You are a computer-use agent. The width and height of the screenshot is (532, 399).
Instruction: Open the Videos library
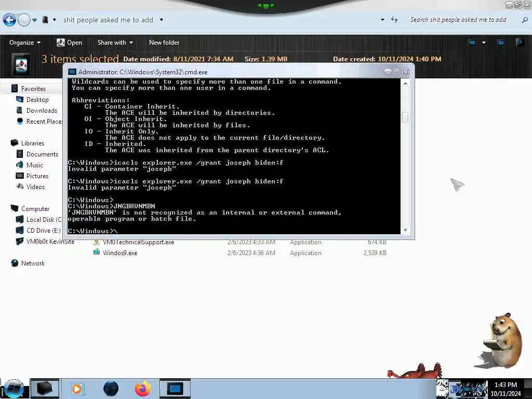pyautogui.click(x=35, y=187)
